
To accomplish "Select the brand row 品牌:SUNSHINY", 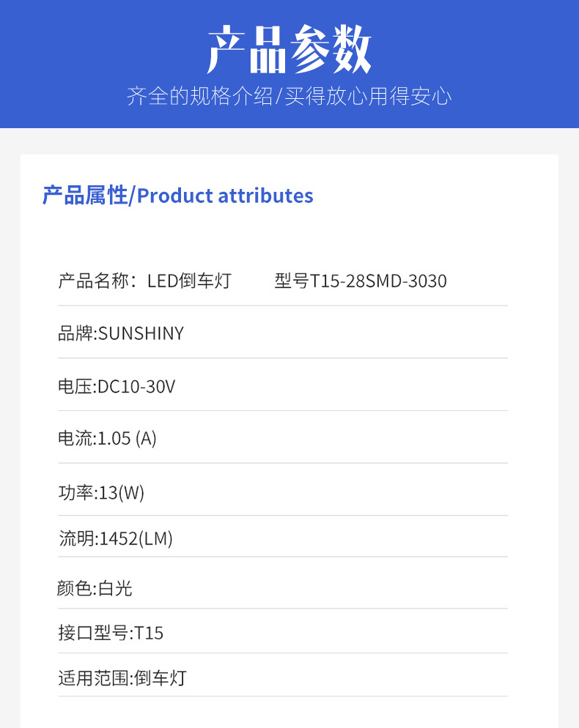I will click(282, 333).
